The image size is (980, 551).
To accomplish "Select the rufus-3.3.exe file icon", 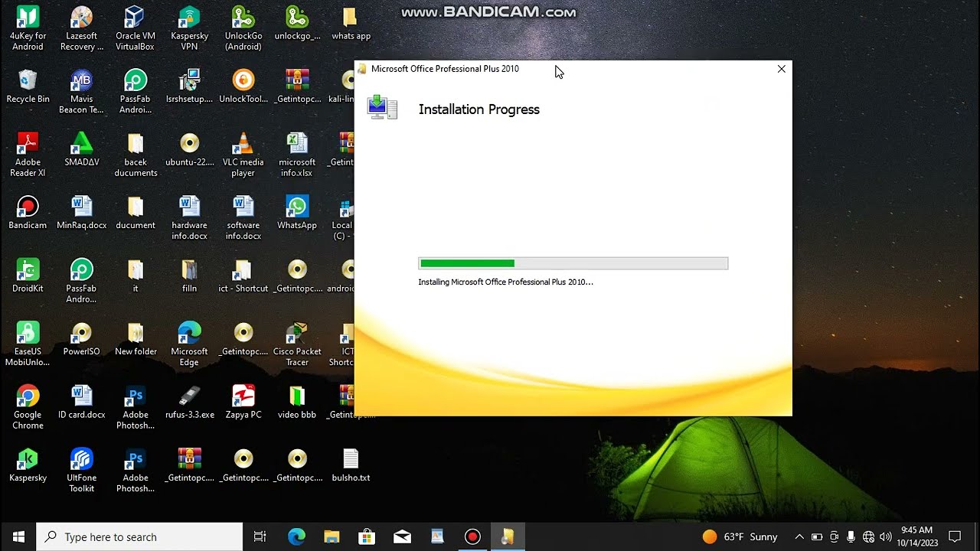I will tap(189, 402).
